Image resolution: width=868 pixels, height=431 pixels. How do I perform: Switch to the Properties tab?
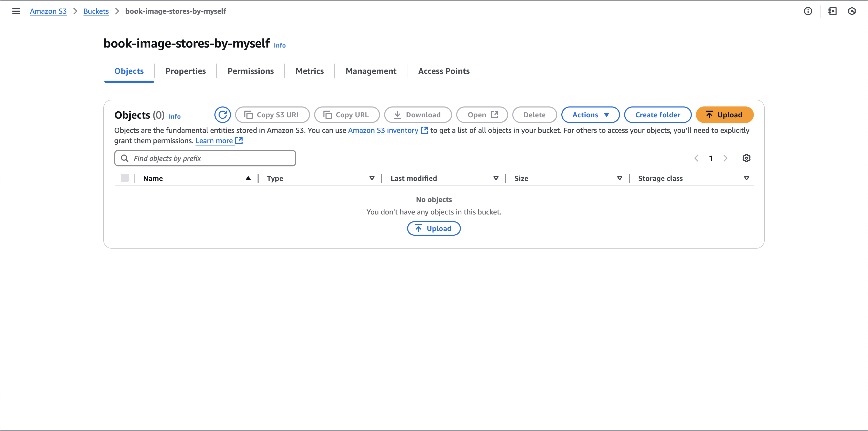[185, 71]
